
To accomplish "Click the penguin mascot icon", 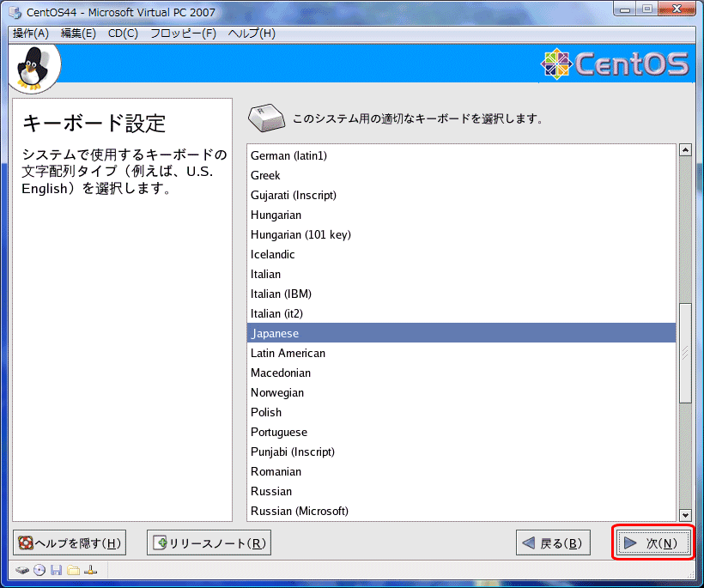I will point(33,68).
